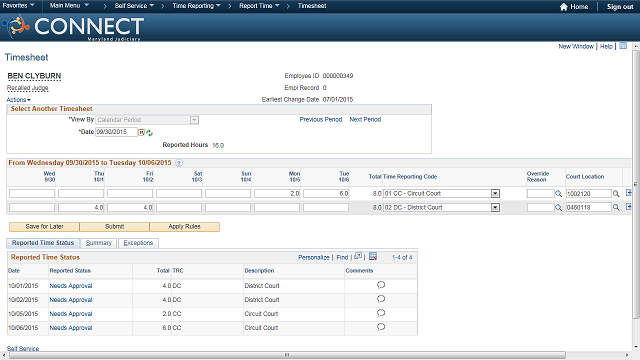Add a row after Circuit Court row

[x=629, y=193]
